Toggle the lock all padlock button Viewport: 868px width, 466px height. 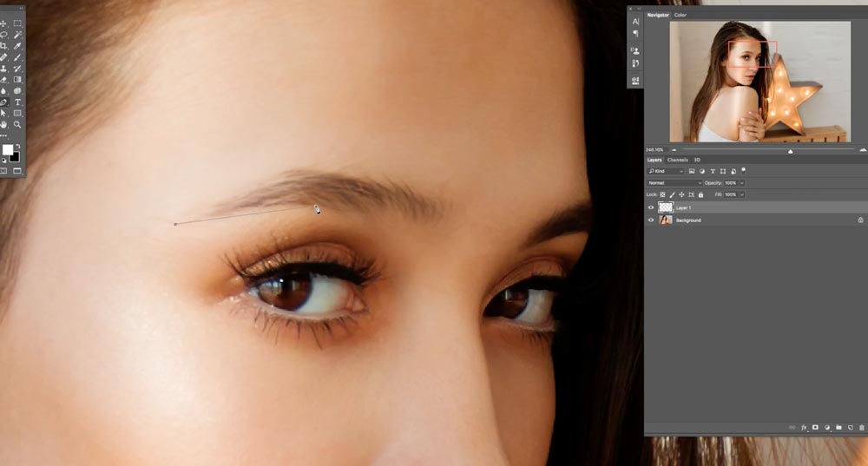[700, 195]
